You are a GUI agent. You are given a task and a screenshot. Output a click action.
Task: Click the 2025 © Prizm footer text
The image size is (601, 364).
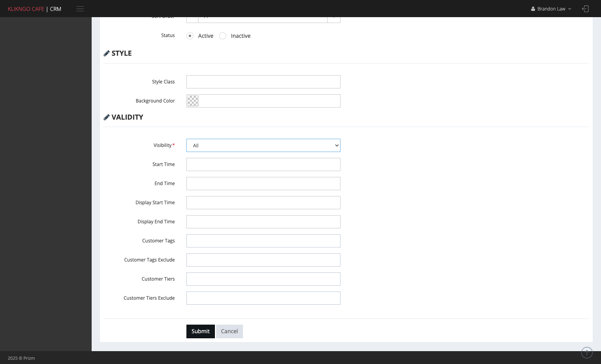21,358
